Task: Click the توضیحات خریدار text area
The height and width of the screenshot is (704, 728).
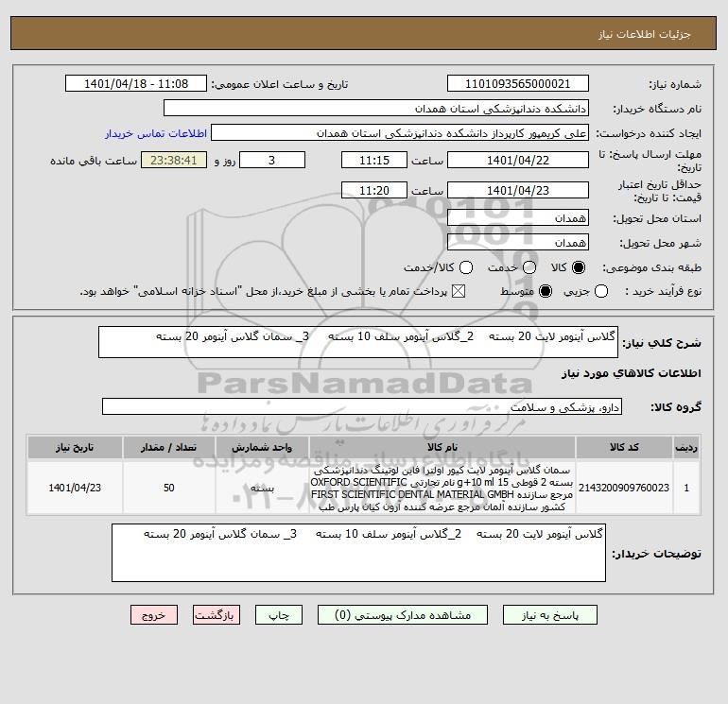Action: [x=358, y=553]
